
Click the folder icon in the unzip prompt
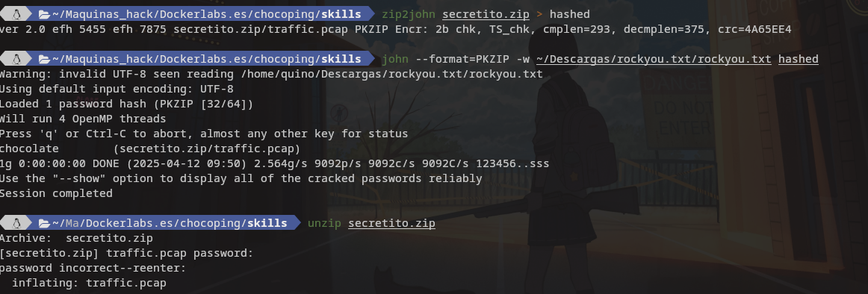click(x=45, y=222)
